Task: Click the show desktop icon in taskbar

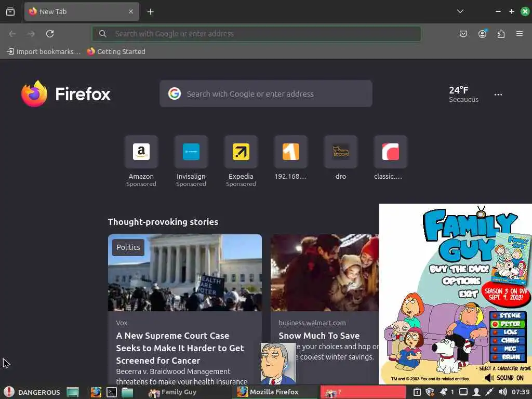Action: click(73, 392)
